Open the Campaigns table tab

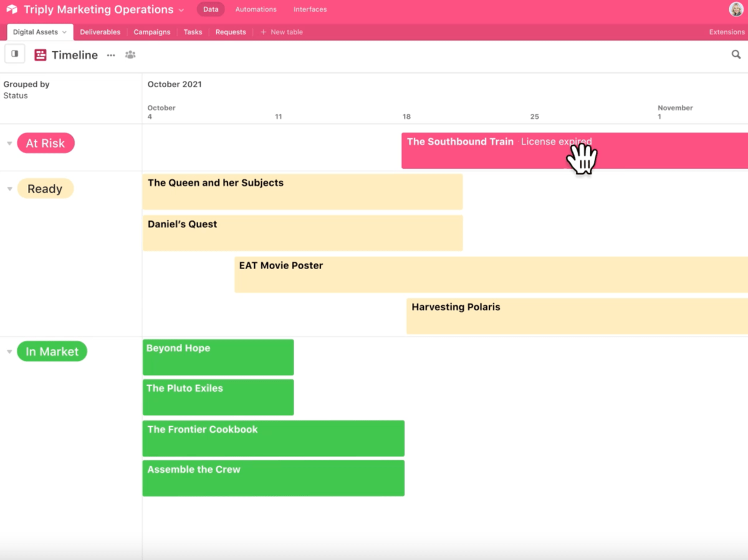tap(151, 31)
